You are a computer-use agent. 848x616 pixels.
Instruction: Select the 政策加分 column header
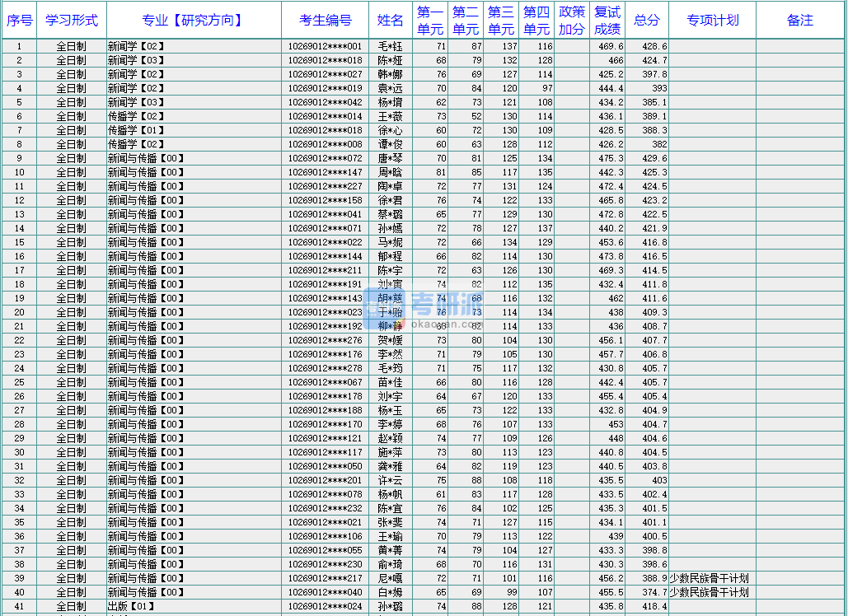click(572, 21)
